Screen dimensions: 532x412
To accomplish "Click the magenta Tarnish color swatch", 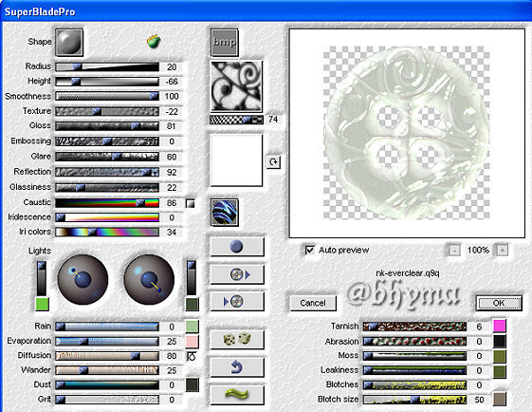I will click(x=500, y=326).
